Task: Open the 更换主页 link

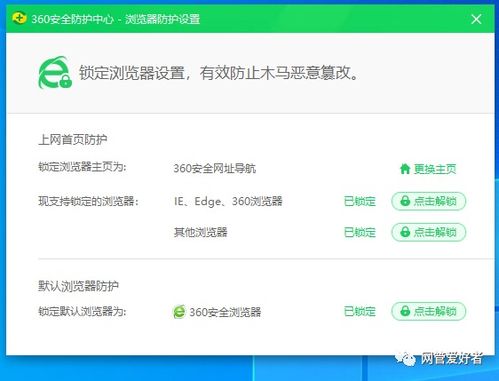Action: pyautogui.click(x=435, y=169)
